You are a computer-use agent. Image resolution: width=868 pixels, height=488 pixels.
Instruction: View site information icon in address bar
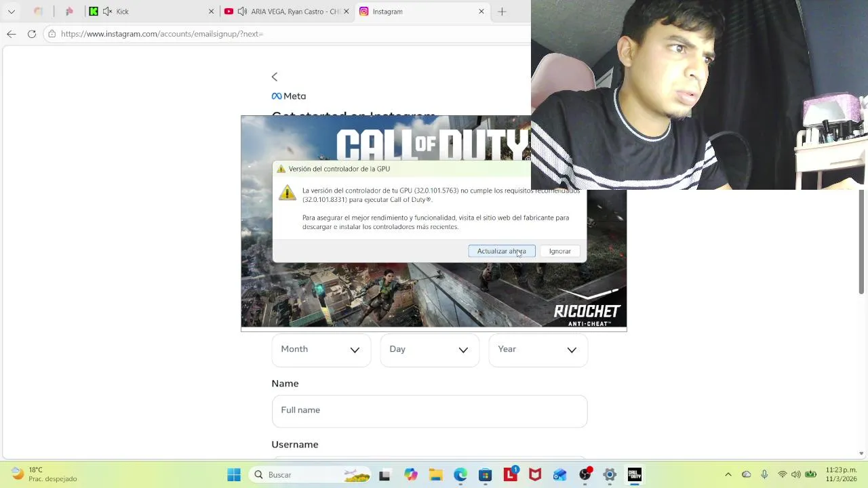click(52, 34)
